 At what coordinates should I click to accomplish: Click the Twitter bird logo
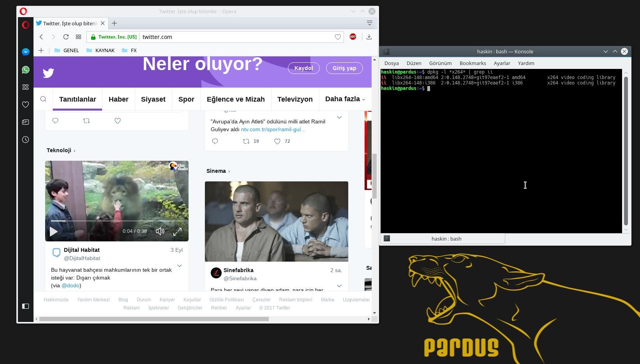48,73
